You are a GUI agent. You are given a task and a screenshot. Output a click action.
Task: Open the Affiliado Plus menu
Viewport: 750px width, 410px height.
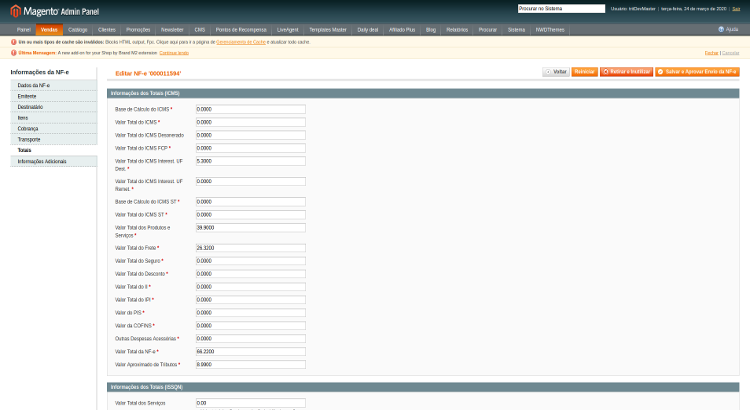(402, 30)
